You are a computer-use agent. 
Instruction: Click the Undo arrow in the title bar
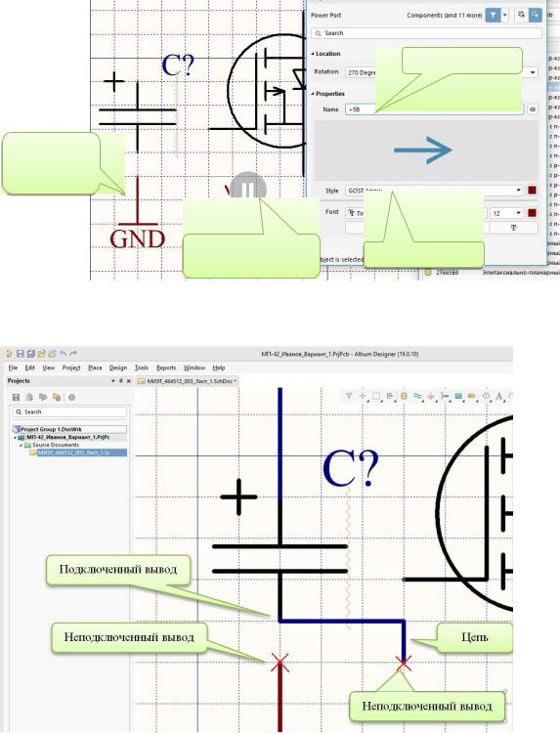[63, 354]
